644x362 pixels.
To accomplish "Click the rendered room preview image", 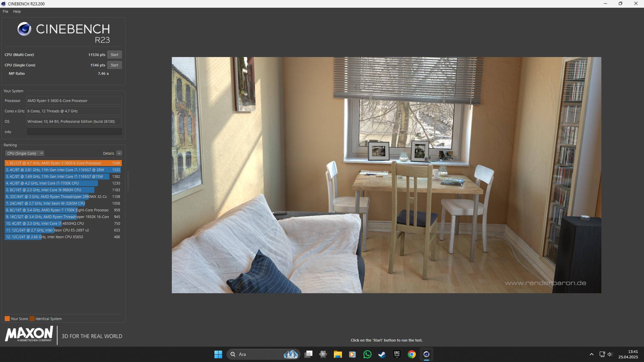I will point(386,175).
